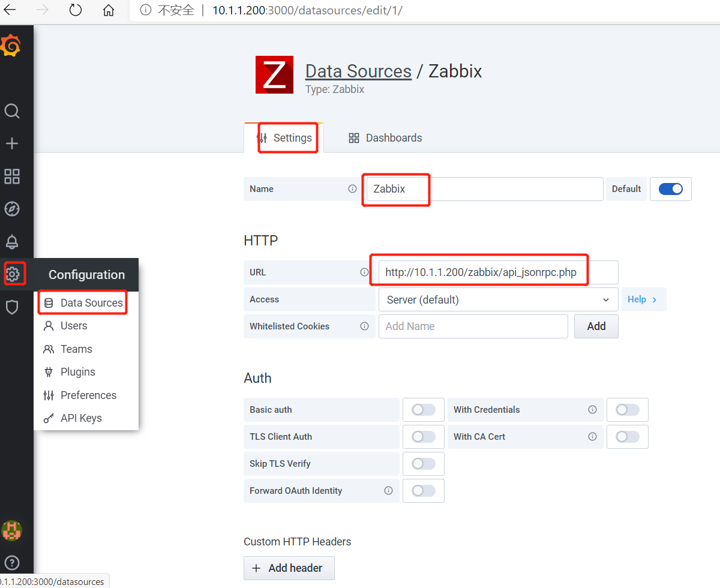
Task: Click the browser forward arrow
Action: pyautogui.click(x=43, y=10)
